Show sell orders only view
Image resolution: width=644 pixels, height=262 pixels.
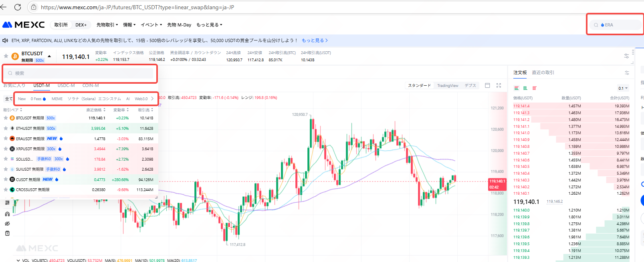(534, 88)
